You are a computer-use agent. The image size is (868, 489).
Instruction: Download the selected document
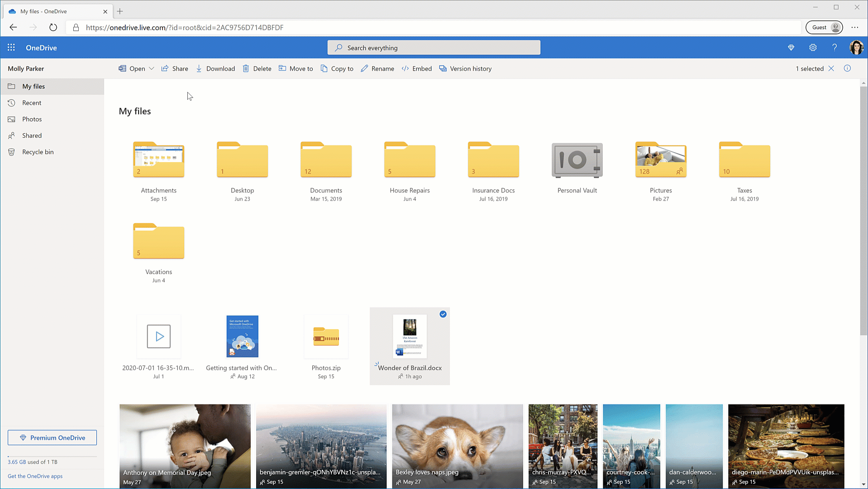pyautogui.click(x=215, y=68)
